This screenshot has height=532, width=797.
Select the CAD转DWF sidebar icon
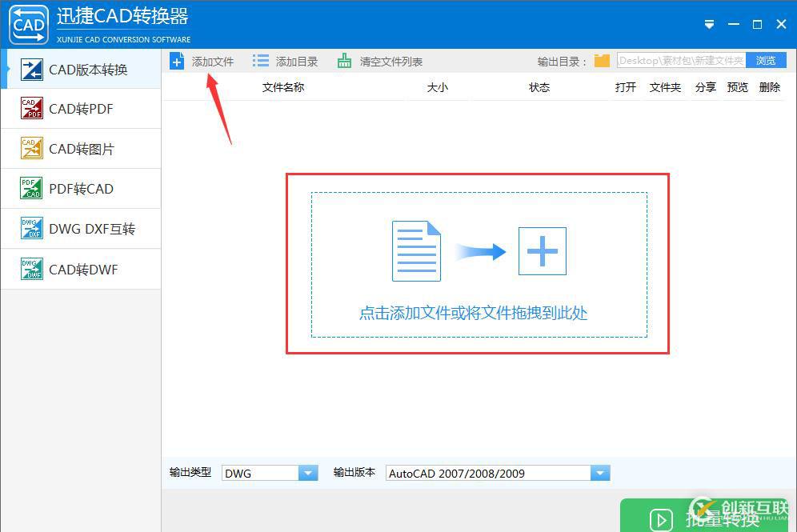coord(30,270)
